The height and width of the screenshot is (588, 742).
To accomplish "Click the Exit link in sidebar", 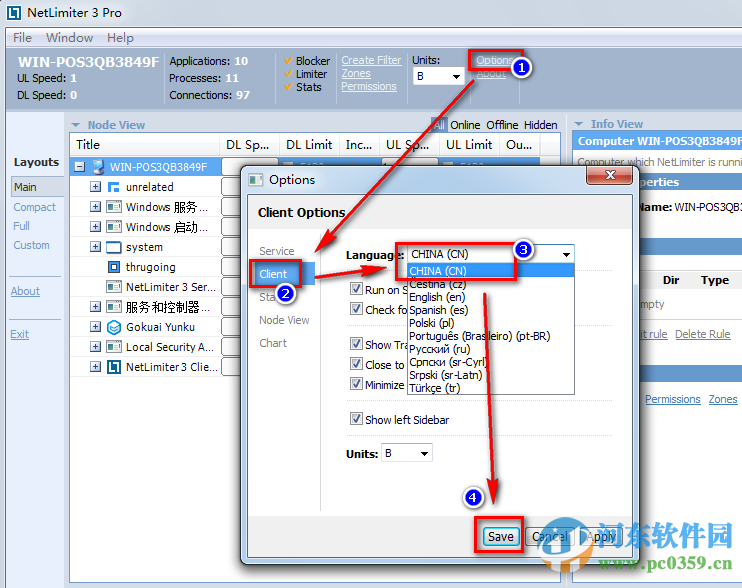I will click(19, 334).
